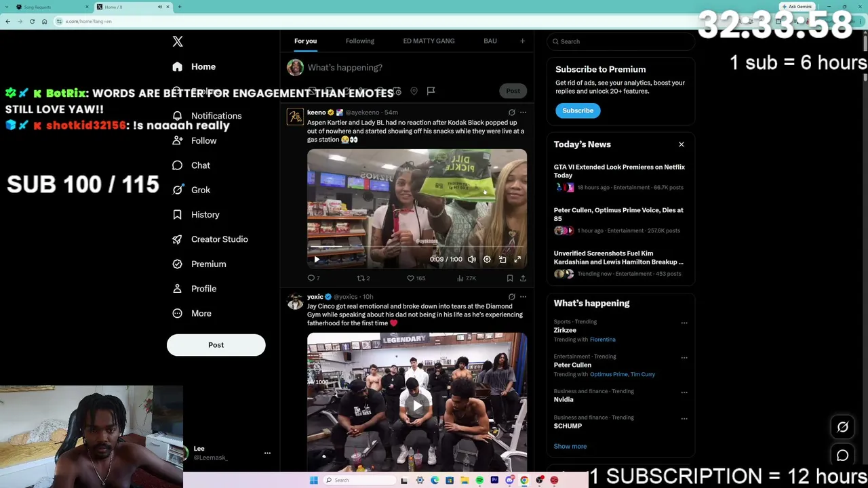Open Creator Studio from the sidebar

(x=210, y=239)
